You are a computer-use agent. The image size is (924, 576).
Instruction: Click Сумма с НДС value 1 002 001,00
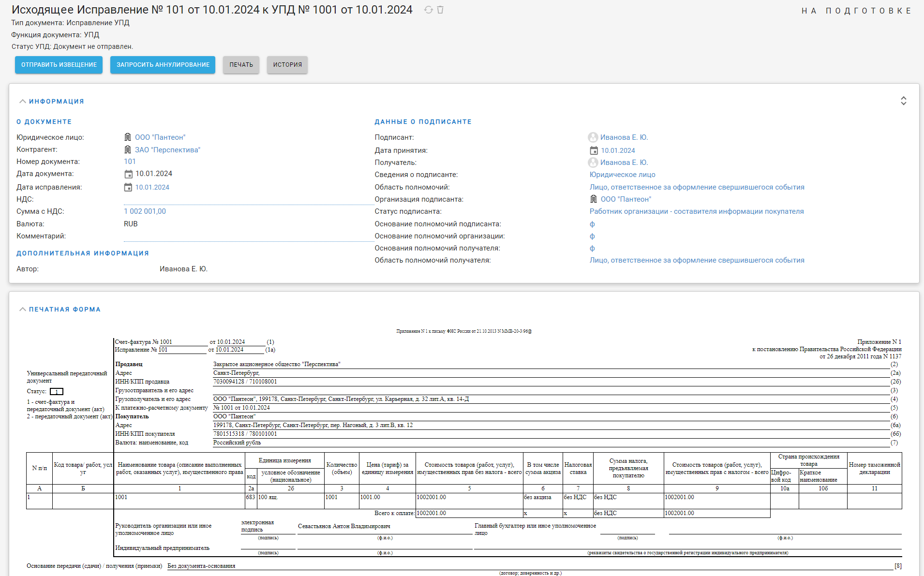[x=145, y=211]
